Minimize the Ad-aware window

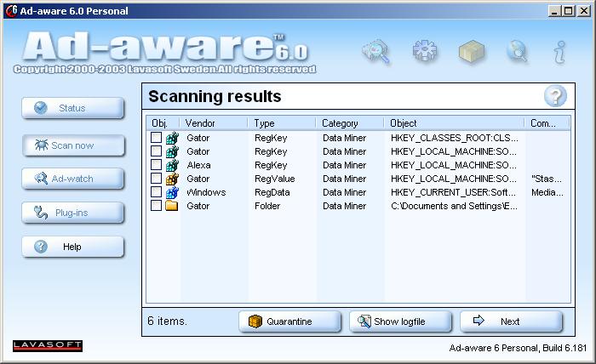coord(554,11)
